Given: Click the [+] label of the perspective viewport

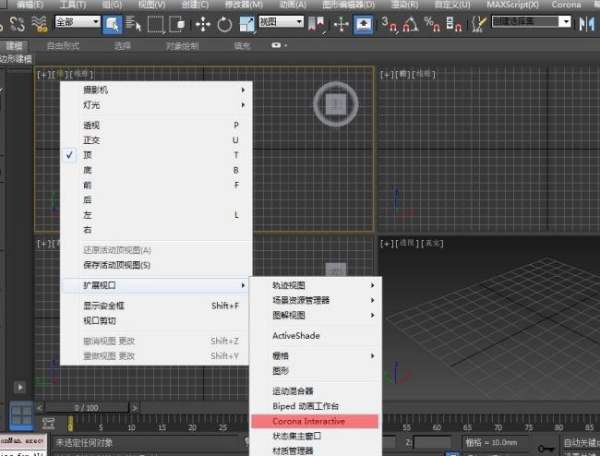Looking at the screenshot, I should click(386, 243).
